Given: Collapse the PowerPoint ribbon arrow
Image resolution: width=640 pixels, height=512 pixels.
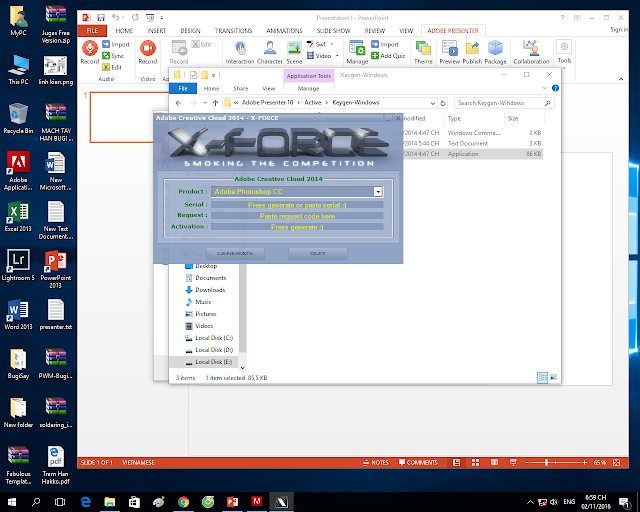Looking at the screenshot, I should coord(621,79).
